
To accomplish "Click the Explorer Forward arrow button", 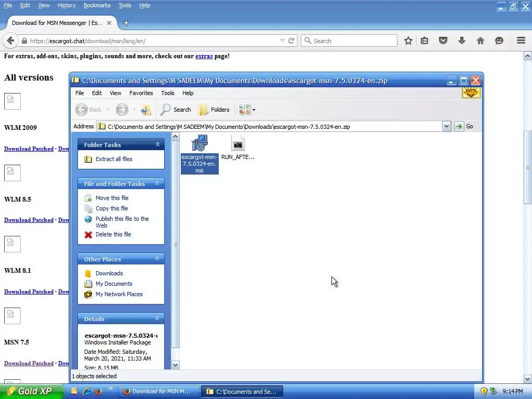I will [122, 110].
